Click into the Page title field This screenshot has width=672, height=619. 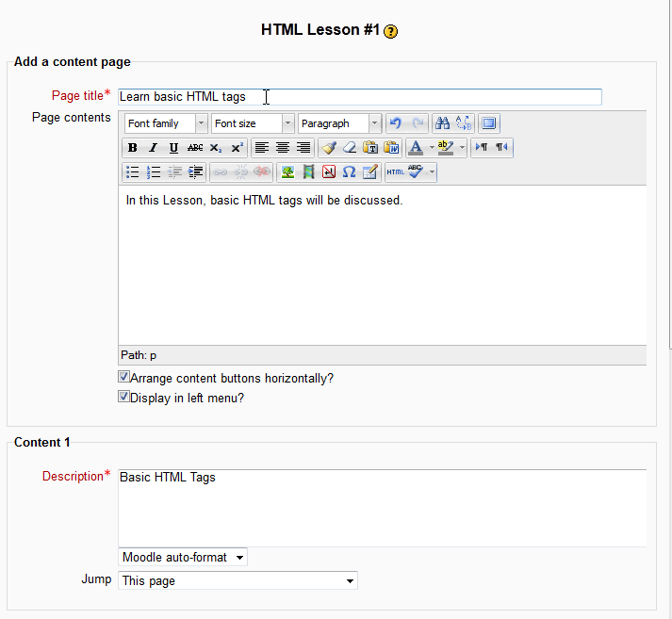tap(359, 97)
